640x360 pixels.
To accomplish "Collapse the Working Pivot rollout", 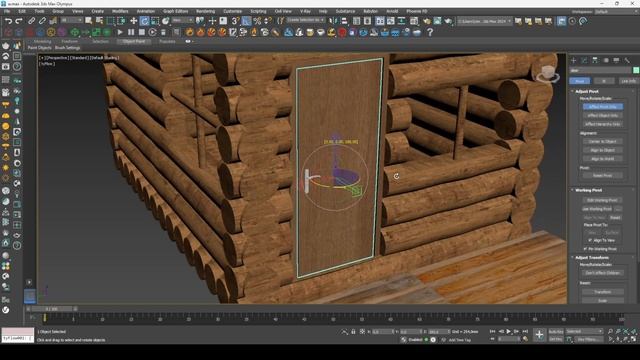I will (588, 190).
